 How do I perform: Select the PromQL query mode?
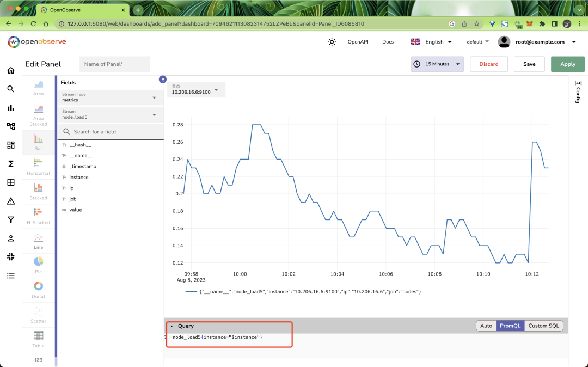(x=510, y=326)
